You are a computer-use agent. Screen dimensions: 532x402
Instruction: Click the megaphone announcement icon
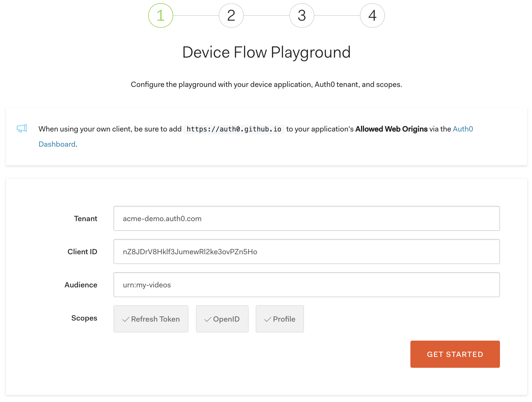(x=22, y=128)
